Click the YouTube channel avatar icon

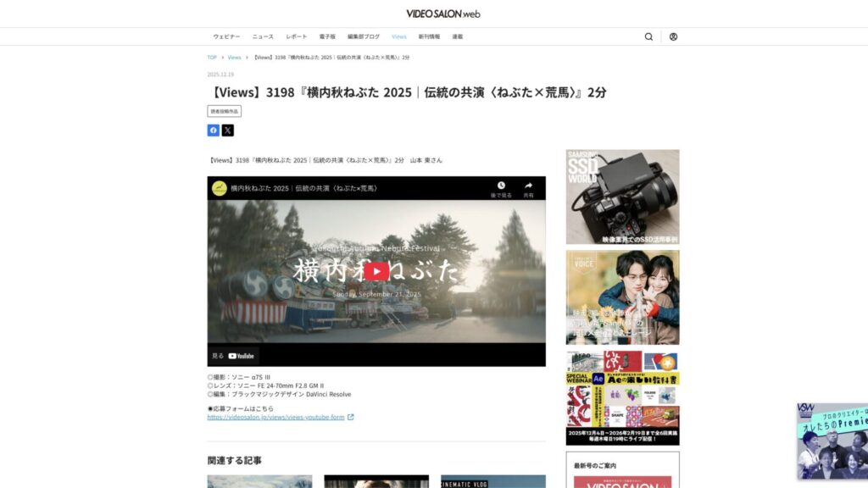(x=220, y=188)
